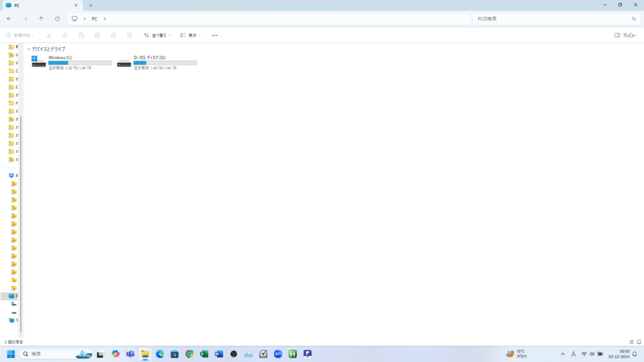Viewport: 644px width, 362px height.
Task: Open the 並べ替え sort dropdown
Action: [157, 35]
